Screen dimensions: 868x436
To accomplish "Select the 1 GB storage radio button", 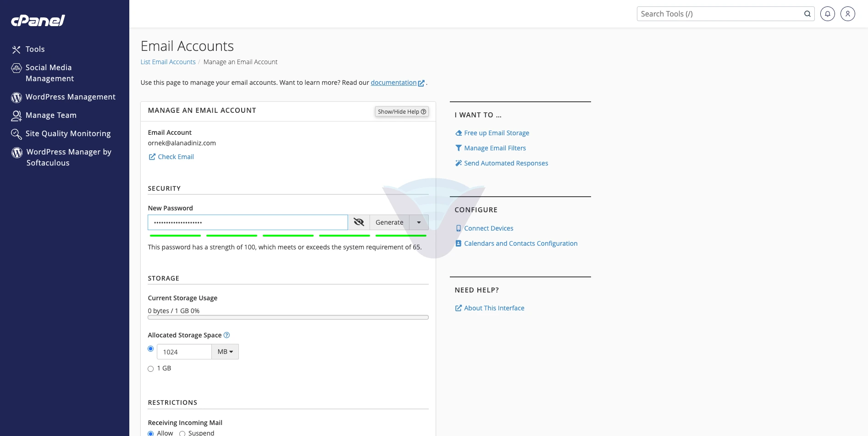I will 150,369.
